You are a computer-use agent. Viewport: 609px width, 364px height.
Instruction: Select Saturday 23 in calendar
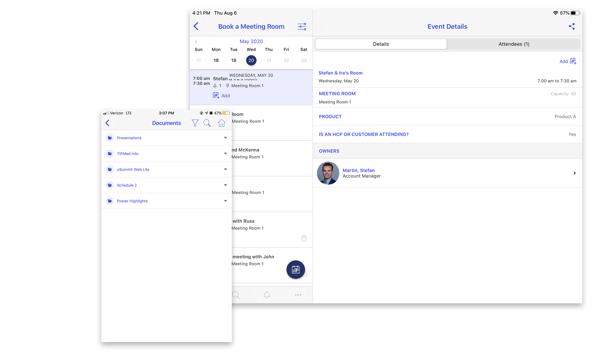point(304,60)
